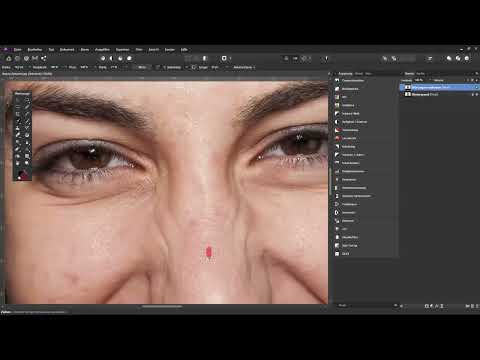Add the Helligkeit / Kontrast adjustment
480x360 pixels.
[354, 122]
